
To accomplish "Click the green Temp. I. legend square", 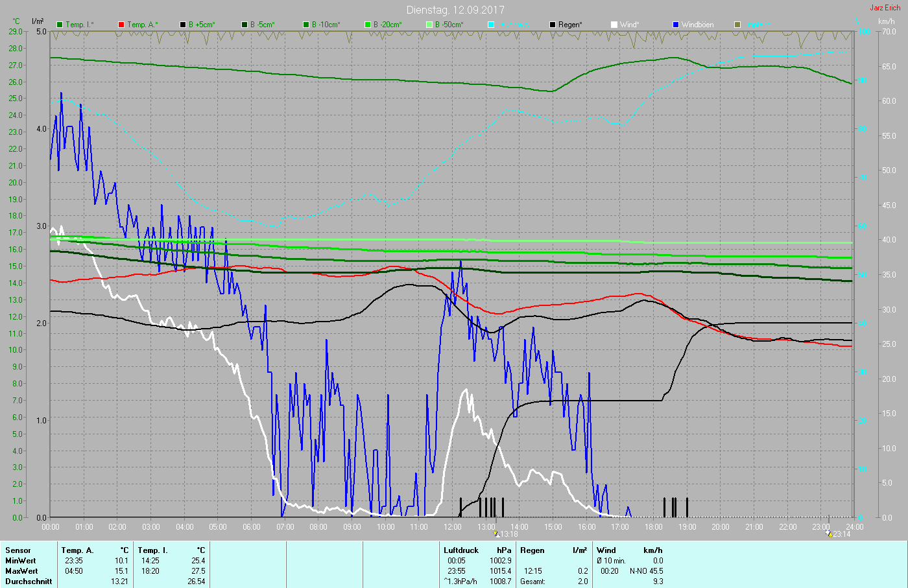I will 60,25.
